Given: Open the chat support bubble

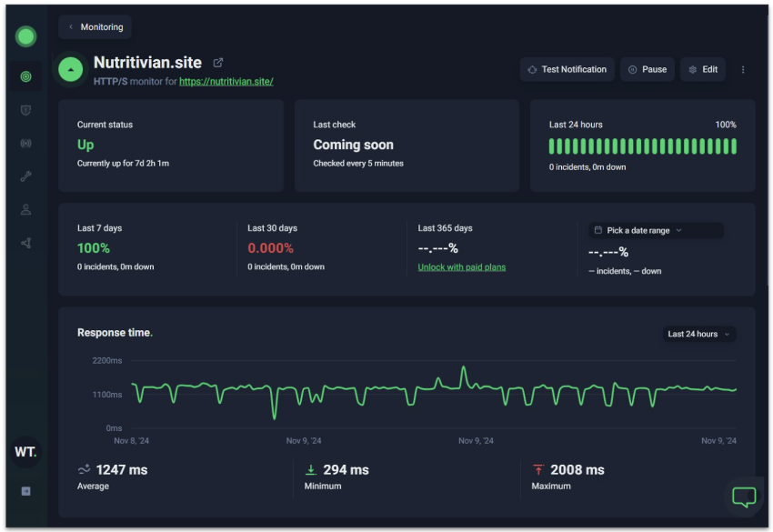Looking at the screenshot, I should [x=744, y=497].
